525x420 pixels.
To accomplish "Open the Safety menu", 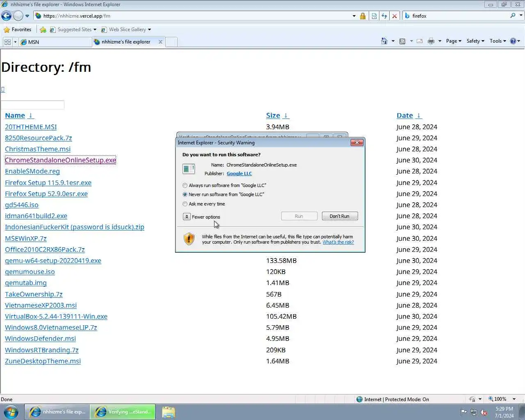I will click(475, 41).
